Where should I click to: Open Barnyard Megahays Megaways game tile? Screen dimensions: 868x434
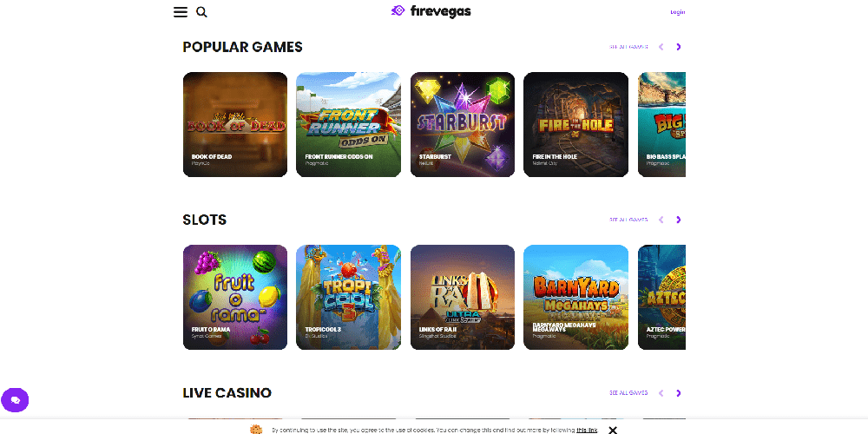coord(575,297)
